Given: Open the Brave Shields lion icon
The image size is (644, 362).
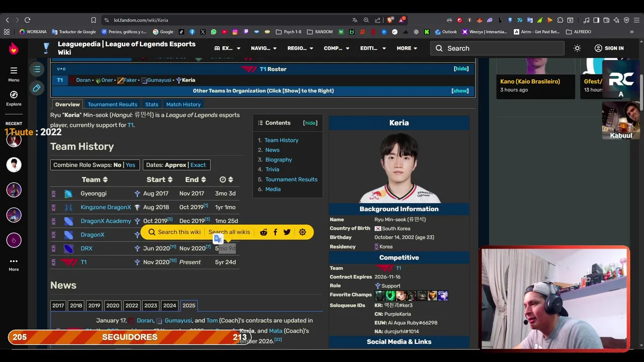Looking at the screenshot, I should tap(390, 20).
